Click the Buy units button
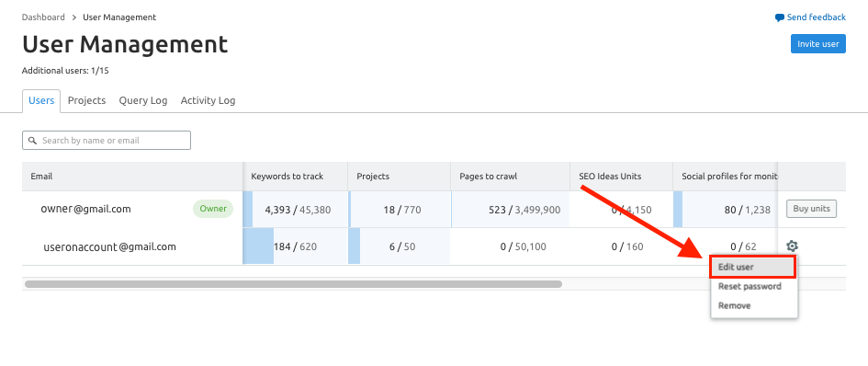868x366 pixels. tap(812, 209)
